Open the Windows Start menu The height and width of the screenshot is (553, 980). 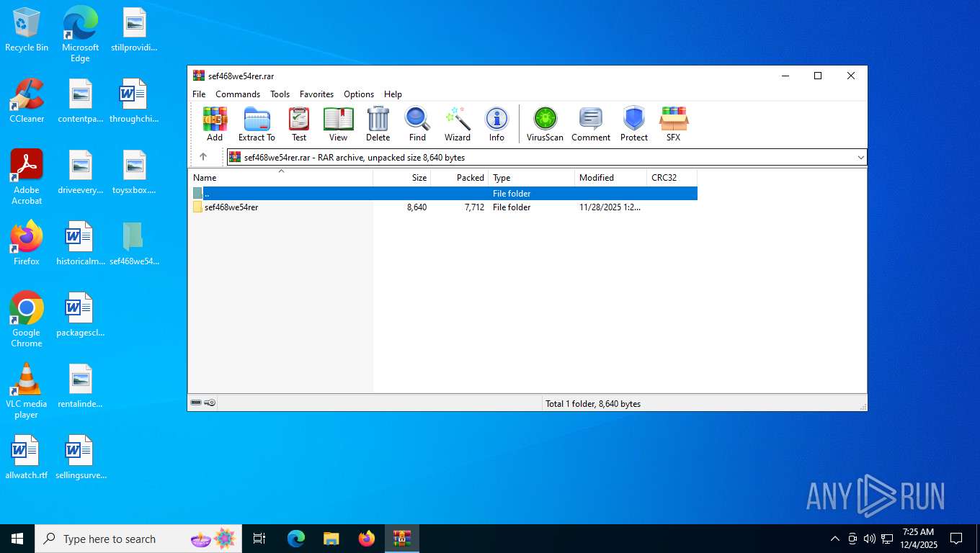coord(17,539)
